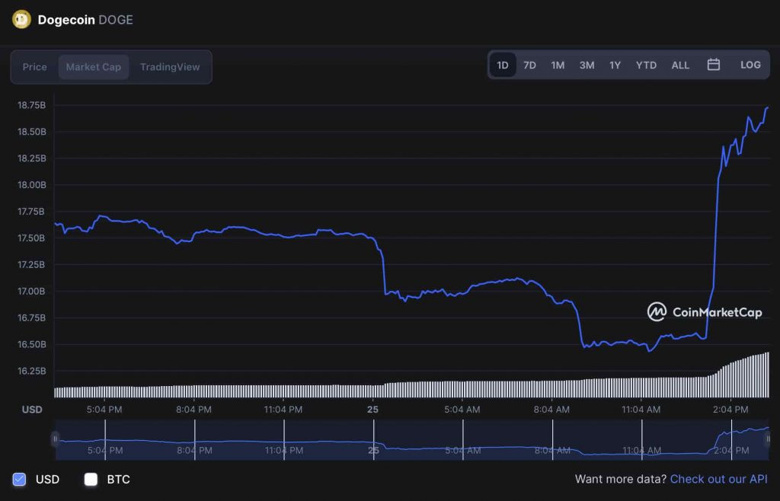
Task: Click the Dogecoin DOGE title text
Action: [85, 20]
